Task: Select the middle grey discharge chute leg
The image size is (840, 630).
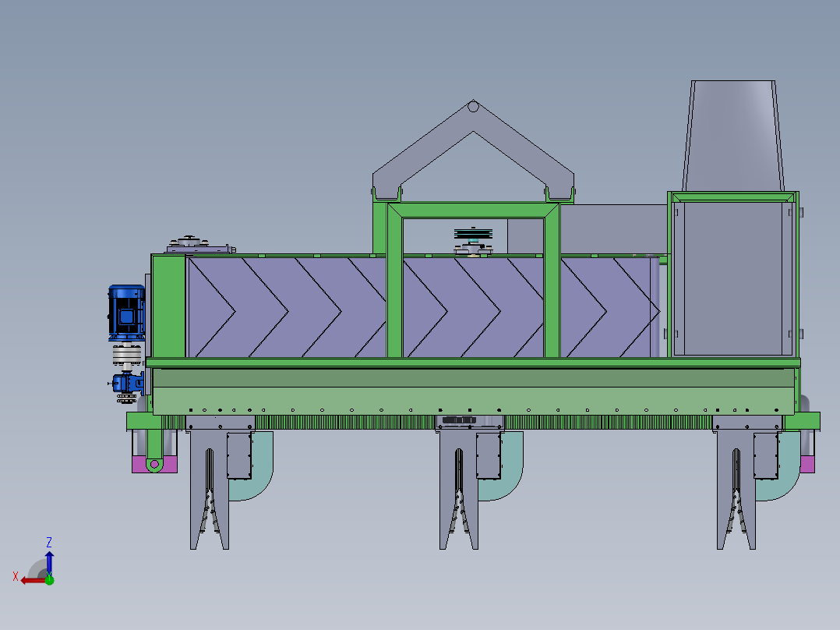Action: 458,489
